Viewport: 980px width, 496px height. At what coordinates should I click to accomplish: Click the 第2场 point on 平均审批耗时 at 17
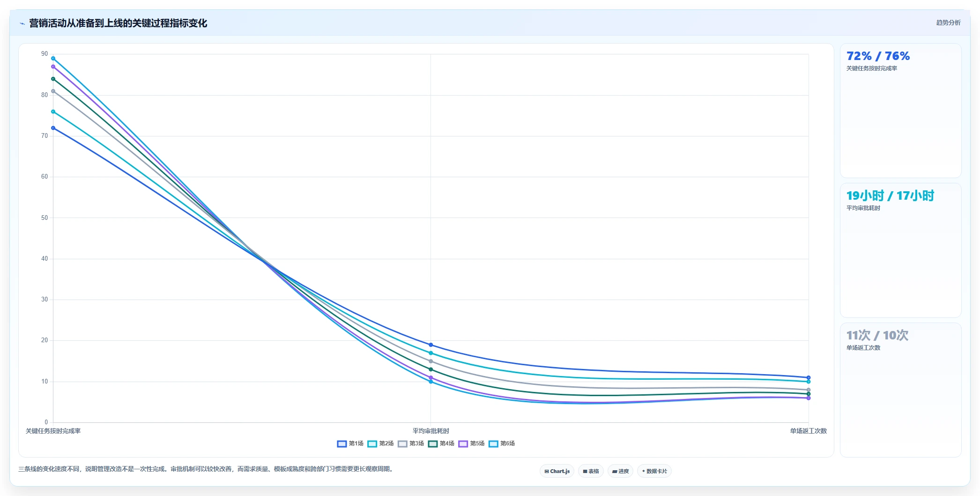[x=431, y=353]
